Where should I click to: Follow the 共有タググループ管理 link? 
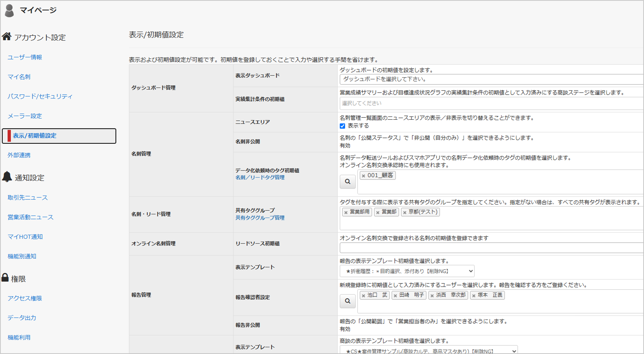click(260, 218)
